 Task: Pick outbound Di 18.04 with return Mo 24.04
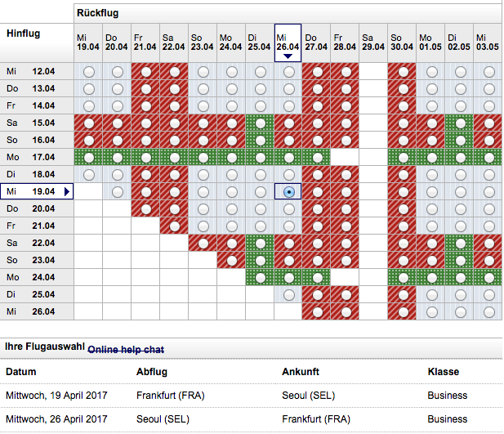(231, 174)
